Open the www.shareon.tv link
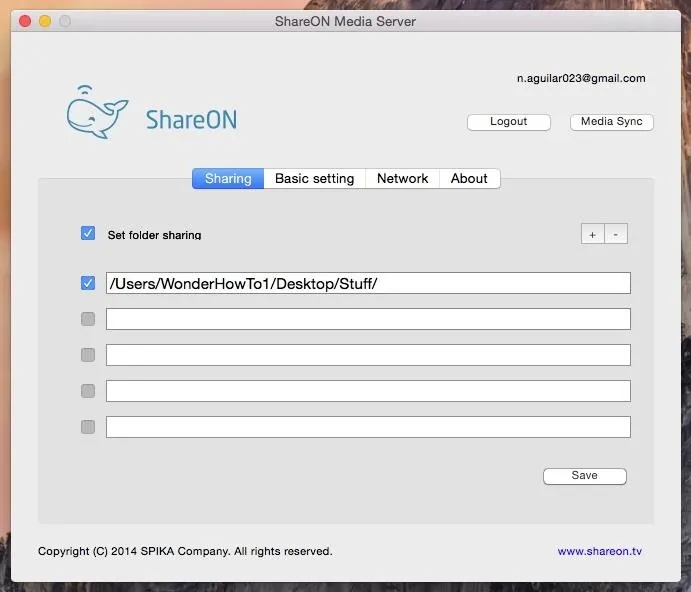The height and width of the screenshot is (592, 691). tap(599, 551)
